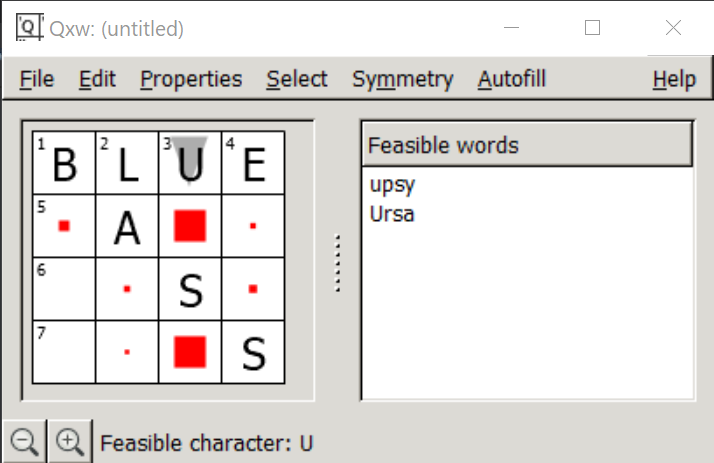The image size is (714, 463).
Task: Select cell numbered 4 with letter E
Action: tap(253, 163)
